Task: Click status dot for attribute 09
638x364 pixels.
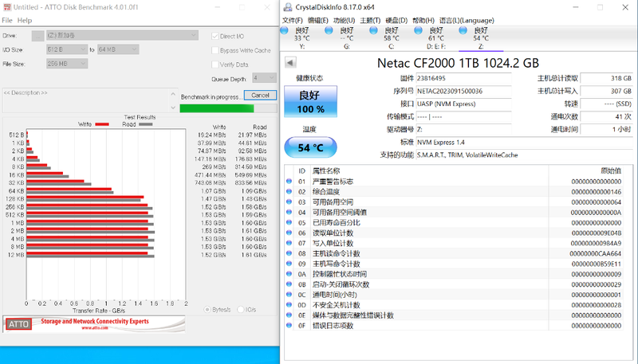Action: 289,264
